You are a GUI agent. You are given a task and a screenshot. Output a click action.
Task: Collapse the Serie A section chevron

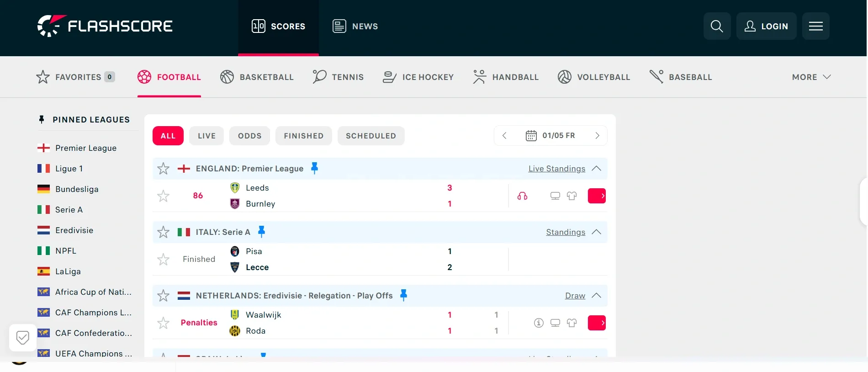pyautogui.click(x=596, y=232)
